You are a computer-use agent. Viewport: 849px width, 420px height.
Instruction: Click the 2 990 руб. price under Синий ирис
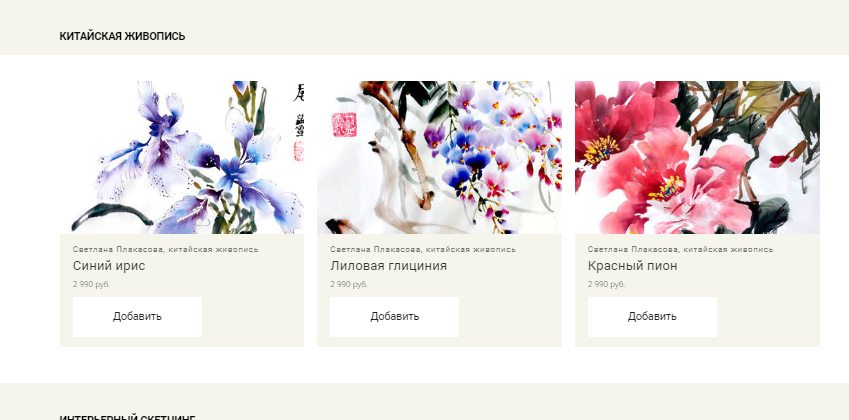pos(92,284)
